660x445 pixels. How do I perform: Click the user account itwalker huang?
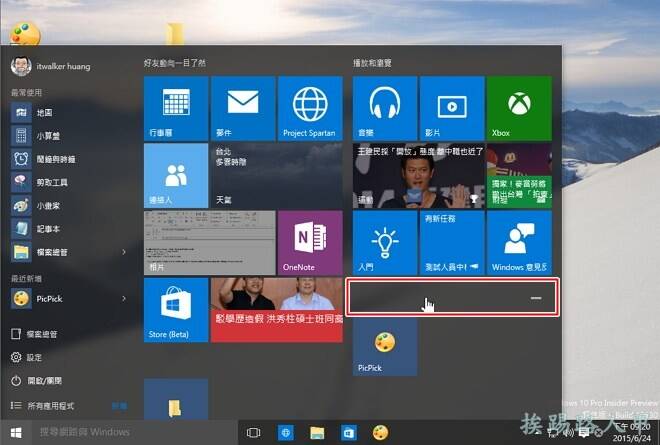pos(51,66)
